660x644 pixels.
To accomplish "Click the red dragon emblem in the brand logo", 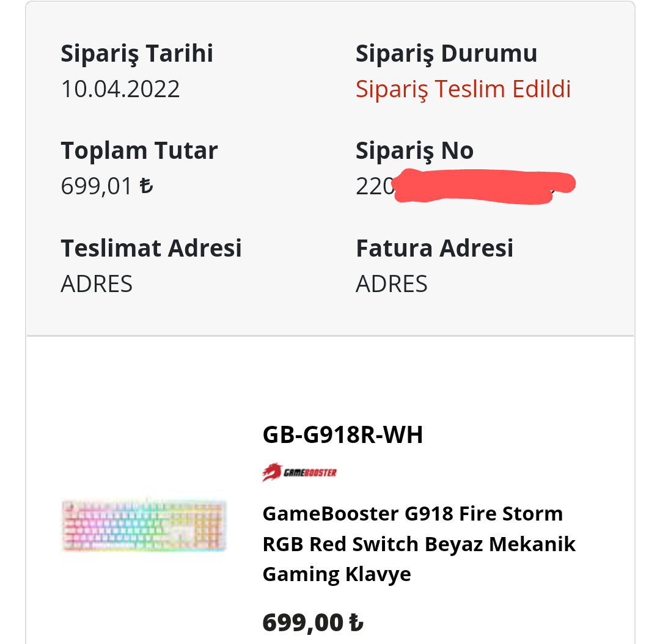I will pyautogui.click(x=272, y=472).
